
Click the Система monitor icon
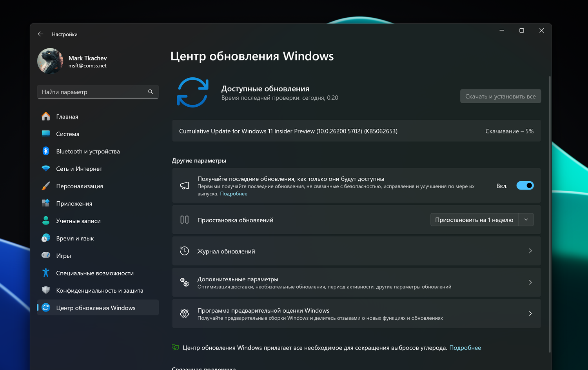click(46, 134)
